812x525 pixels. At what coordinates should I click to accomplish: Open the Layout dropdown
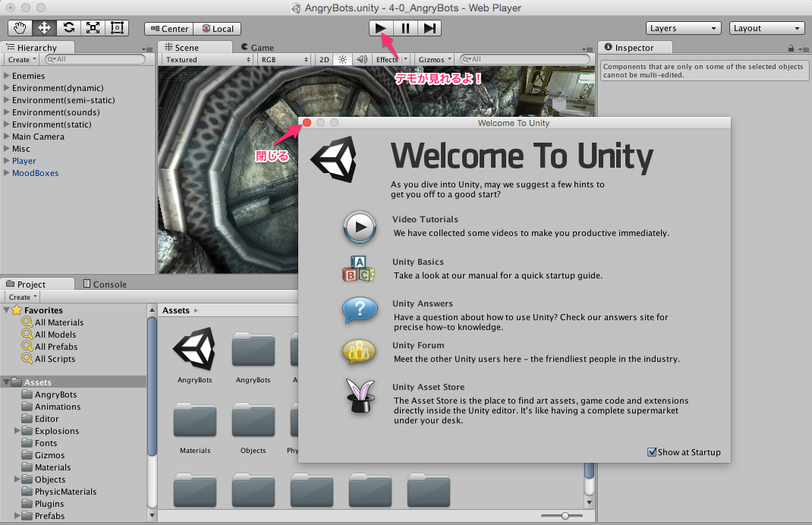tap(766, 27)
